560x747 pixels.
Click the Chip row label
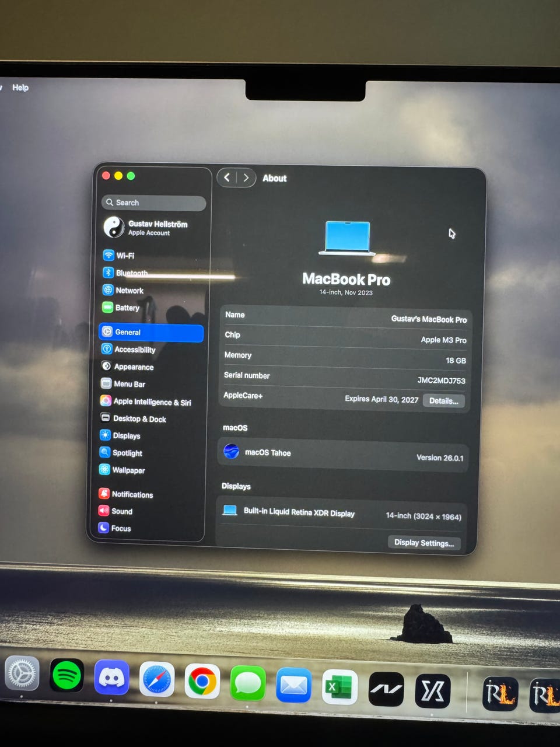[x=232, y=334]
